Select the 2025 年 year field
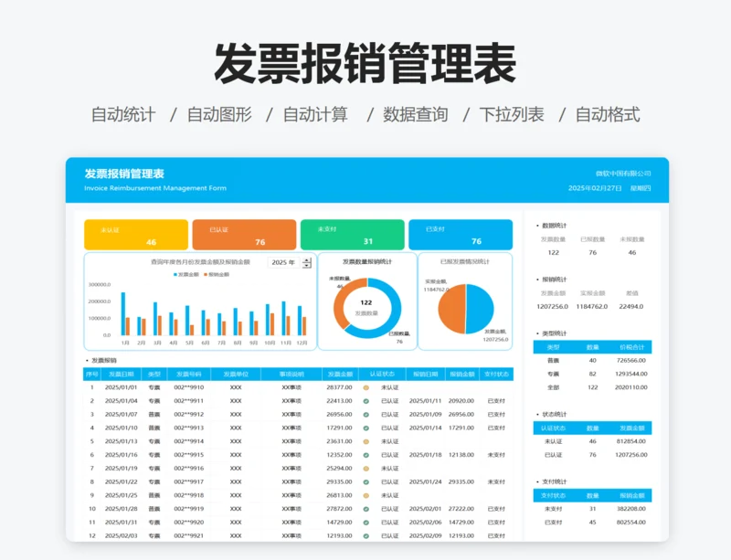The width and height of the screenshot is (731, 560). click(284, 262)
